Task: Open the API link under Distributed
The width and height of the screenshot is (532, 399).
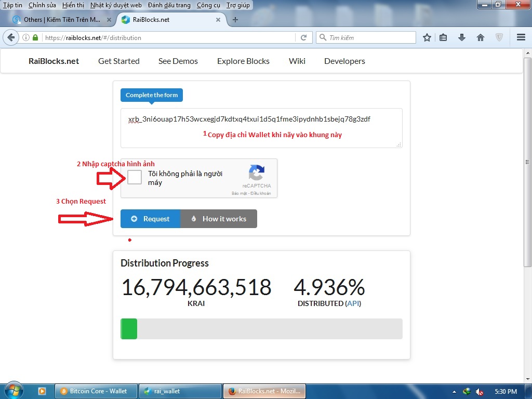Action: pyautogui.click(x=353, y=303)
